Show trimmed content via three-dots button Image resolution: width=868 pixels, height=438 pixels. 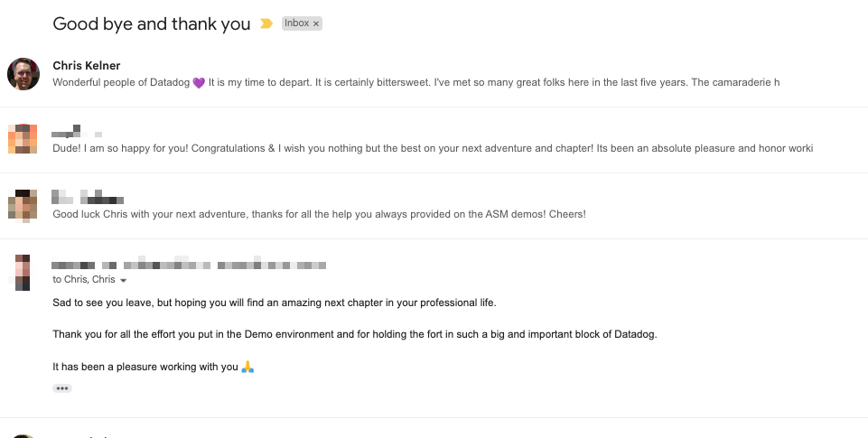point(62,388)
